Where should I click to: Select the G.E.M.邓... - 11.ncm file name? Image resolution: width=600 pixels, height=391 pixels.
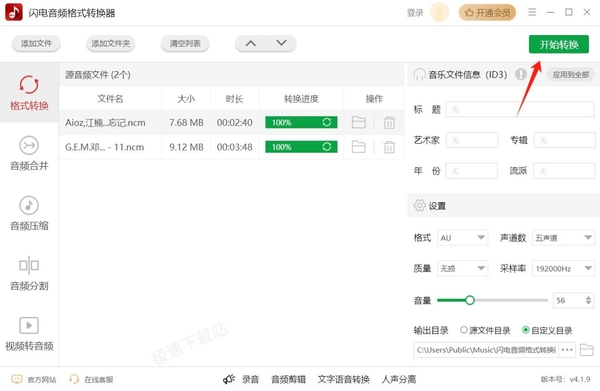click(104, 147)
